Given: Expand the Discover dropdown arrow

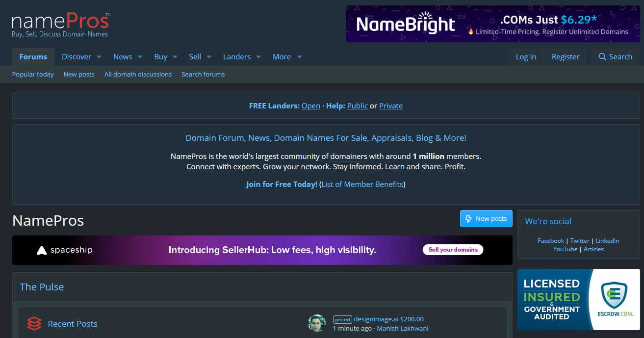Looking at the screenshot, I should [x=99, y=57].
